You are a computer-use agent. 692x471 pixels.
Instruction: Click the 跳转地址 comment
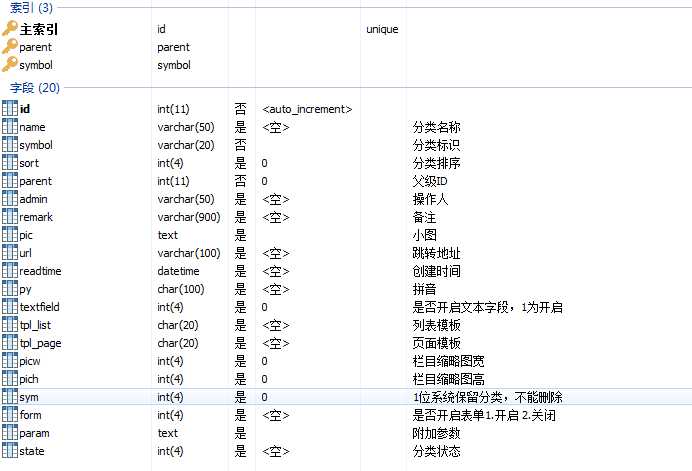tap(436, 253)
